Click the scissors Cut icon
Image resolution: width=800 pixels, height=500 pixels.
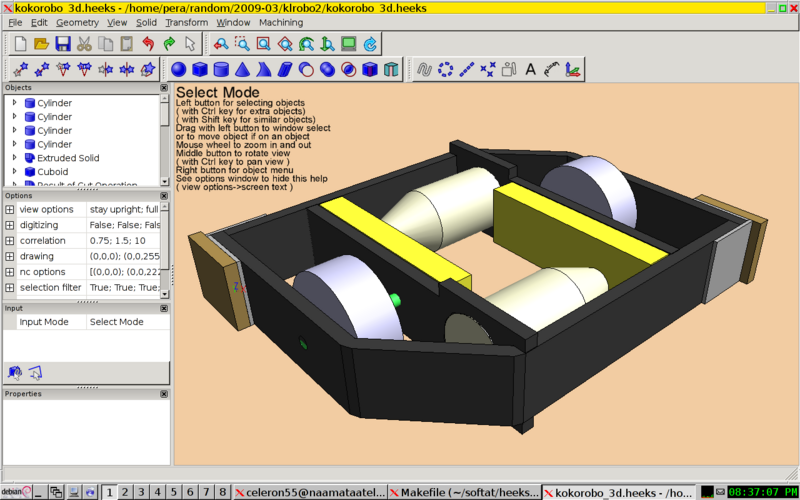[x=83, y=44]
